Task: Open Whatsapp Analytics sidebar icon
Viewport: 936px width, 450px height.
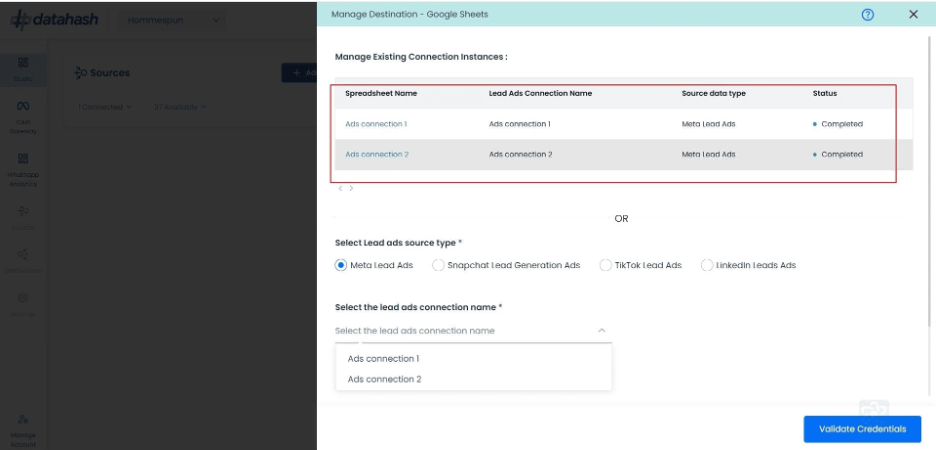Action: (23, 170)
